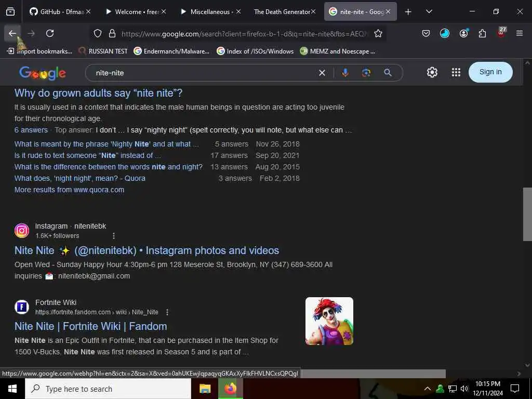This screenshot has width=532, height=399.
Task: Click the Google logo
Action: point(43,73)
